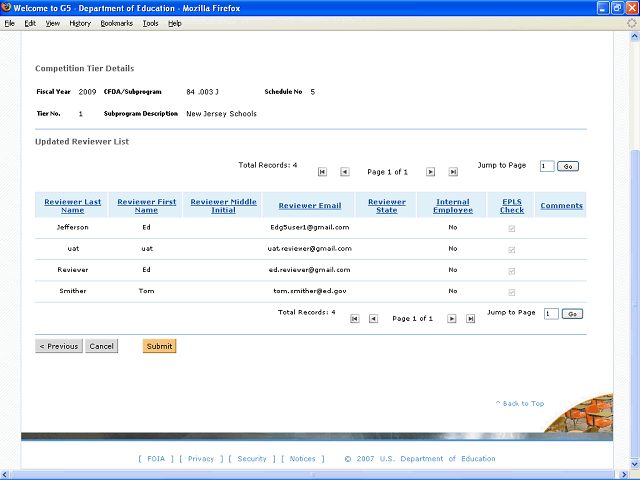
Task: Sort by Reviewer State column
Action: point(387,206)
